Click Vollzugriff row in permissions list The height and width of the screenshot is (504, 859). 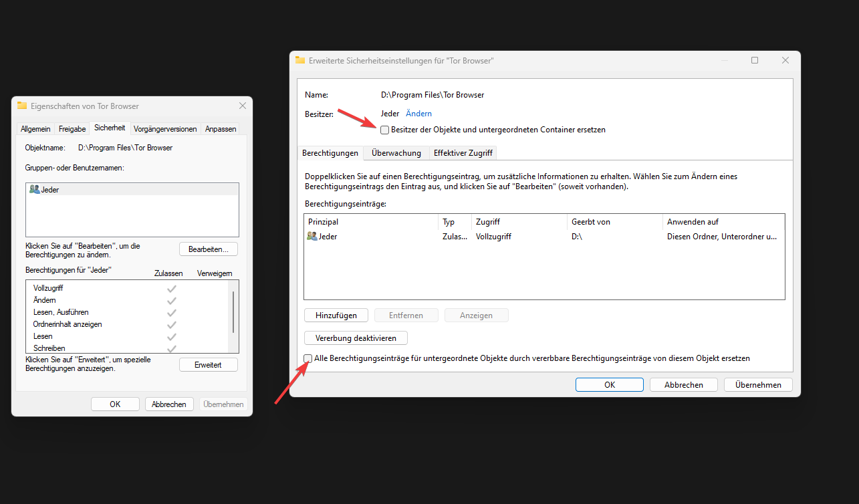point(128,288)
